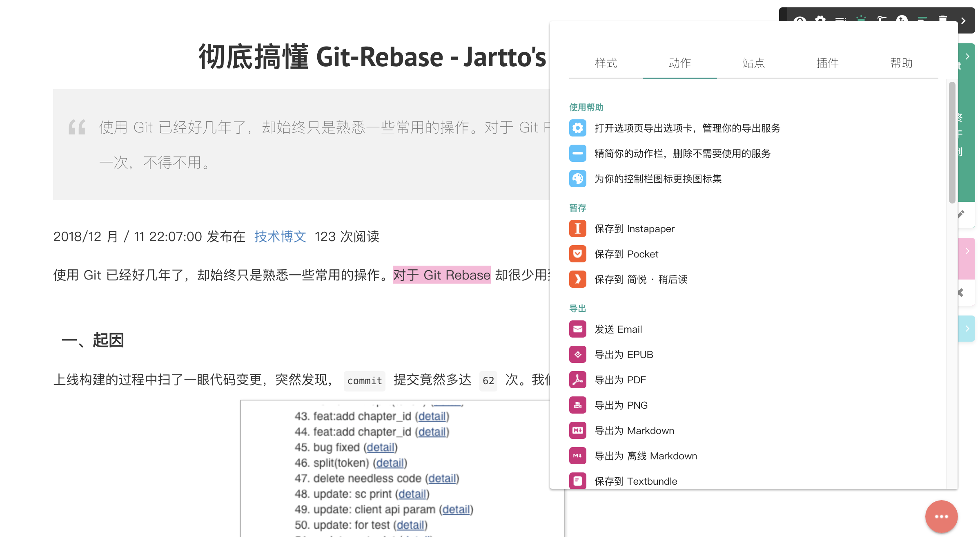The width and height of the screenshot is (980, 537).
Task: Click the popup scrollbar track
Action: pos(951,286)
